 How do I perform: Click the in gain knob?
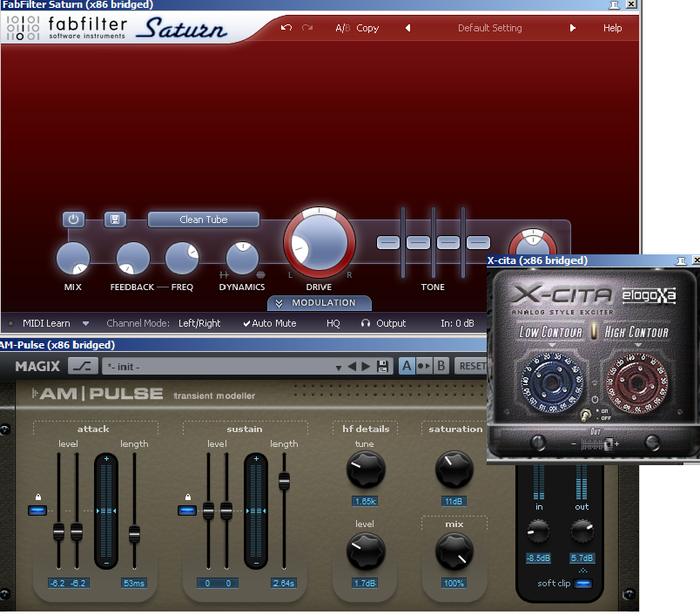click(x=538, y=531)
